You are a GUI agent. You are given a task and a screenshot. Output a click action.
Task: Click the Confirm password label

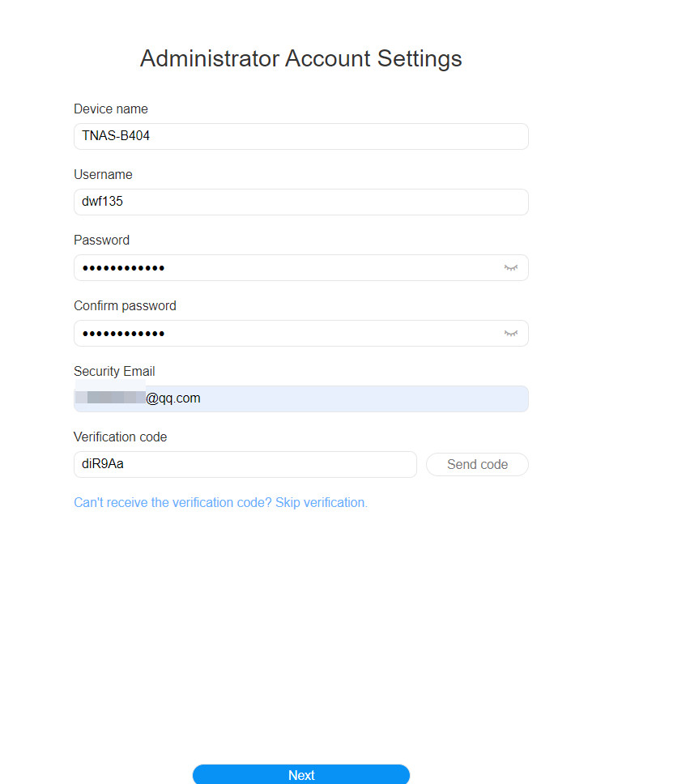(x=125, y=305)
